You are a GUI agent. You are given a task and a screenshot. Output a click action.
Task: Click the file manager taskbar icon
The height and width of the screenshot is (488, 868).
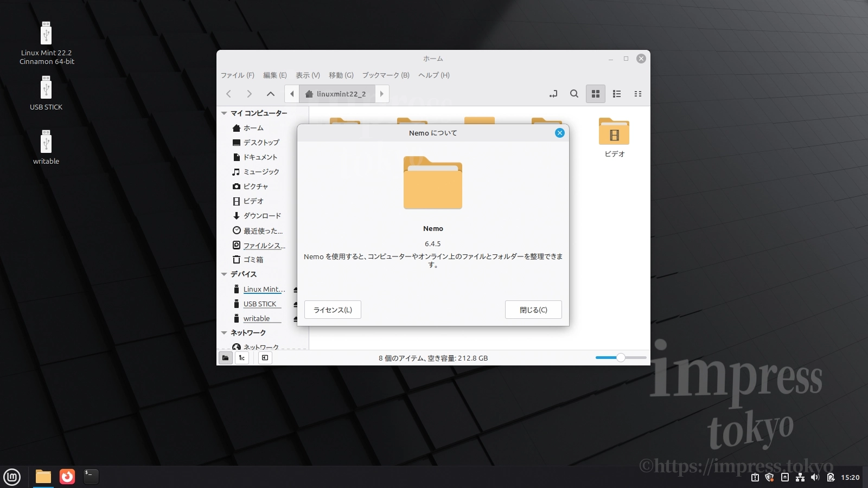click(x=43, y=477)
